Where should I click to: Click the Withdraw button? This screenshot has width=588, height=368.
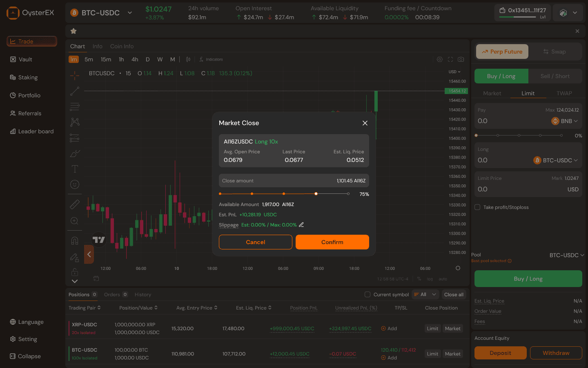[556, 353]
